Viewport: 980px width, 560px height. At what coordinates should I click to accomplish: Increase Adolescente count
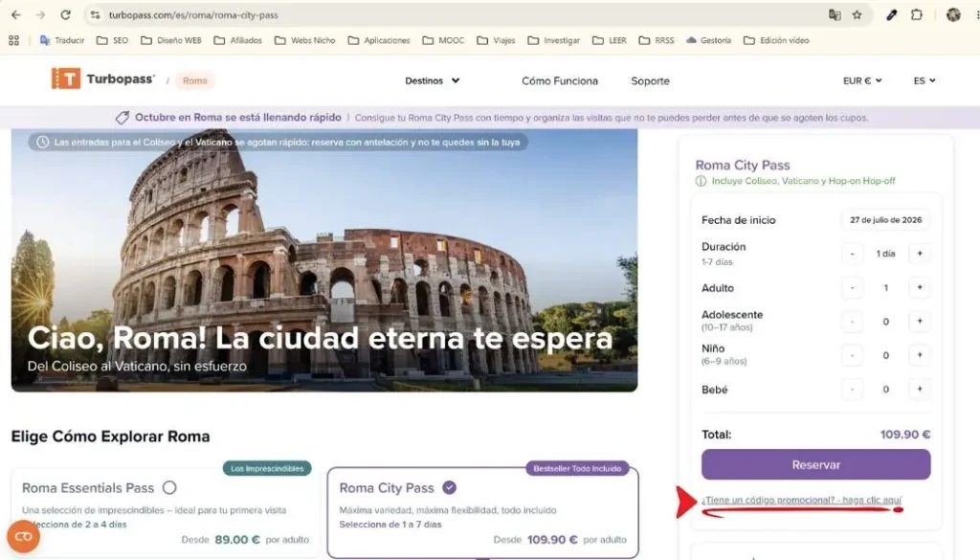pyautogui.click(x=920, y=322)
